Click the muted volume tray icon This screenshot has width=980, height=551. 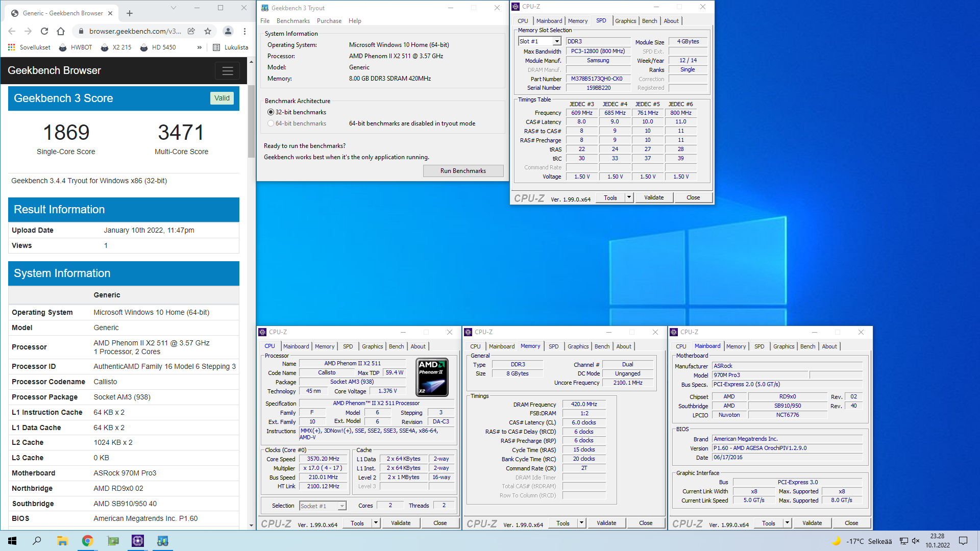(916, 541)
